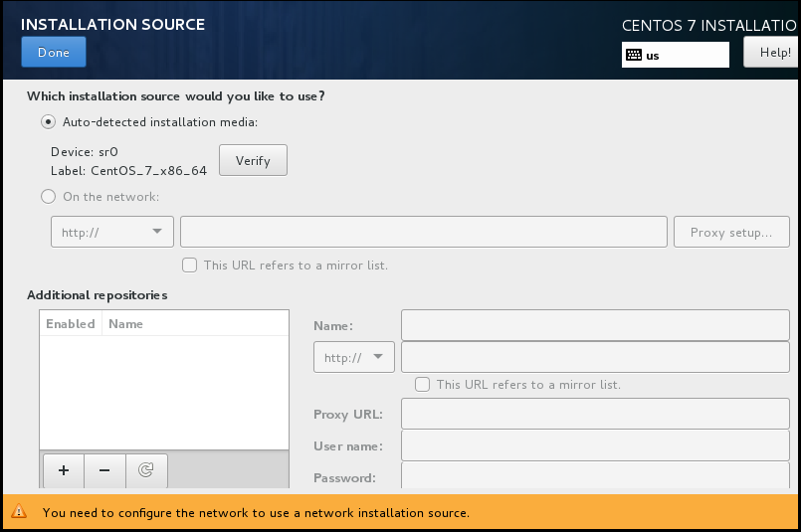Viewport: 801px width, 532px height.
Task: Select the On the network radio button
Action: click(x=48, y=196)
